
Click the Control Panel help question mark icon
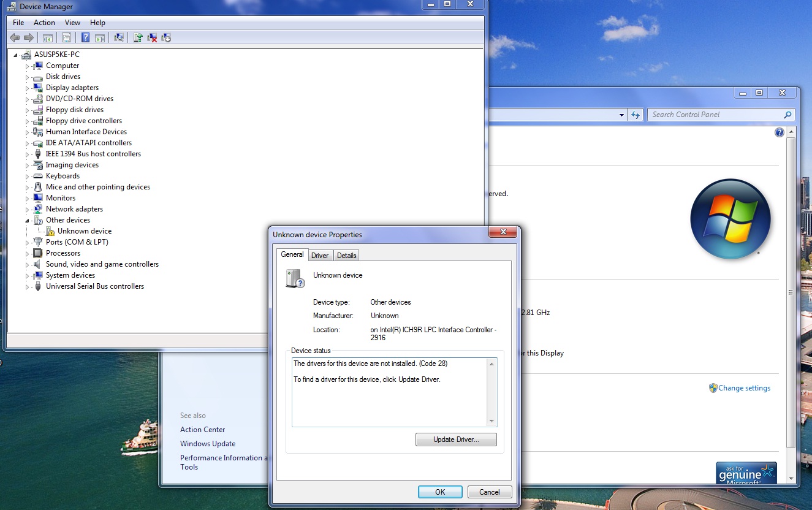pyautogui.click(x=780, y=132)
